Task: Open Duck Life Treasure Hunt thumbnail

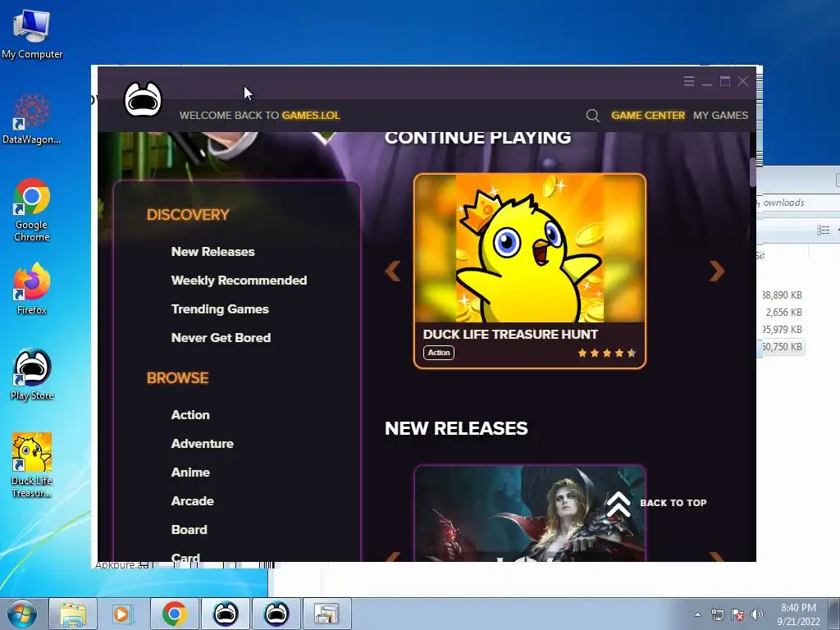Action: pyautogui.click(x=530, y=248)
